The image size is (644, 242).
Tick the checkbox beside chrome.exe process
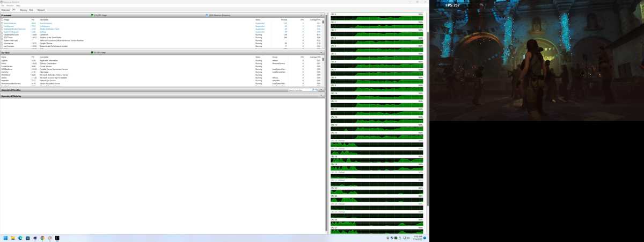[2, 44]
